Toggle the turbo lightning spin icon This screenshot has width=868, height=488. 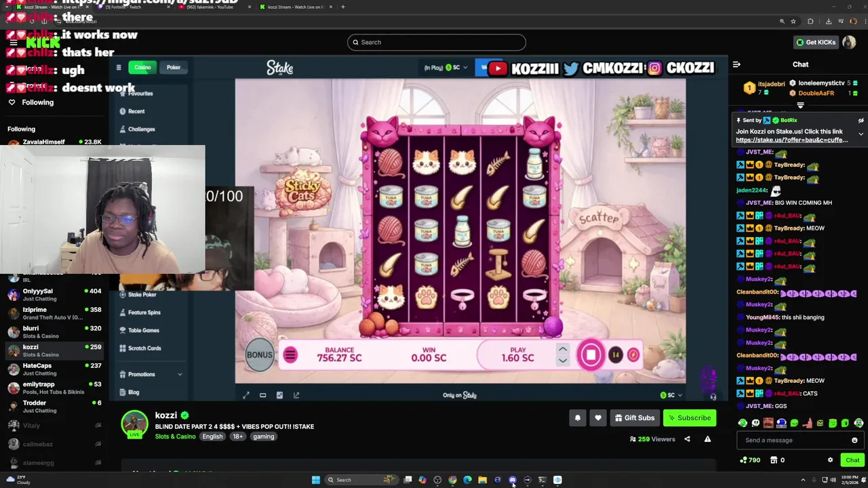pos(633,354)
